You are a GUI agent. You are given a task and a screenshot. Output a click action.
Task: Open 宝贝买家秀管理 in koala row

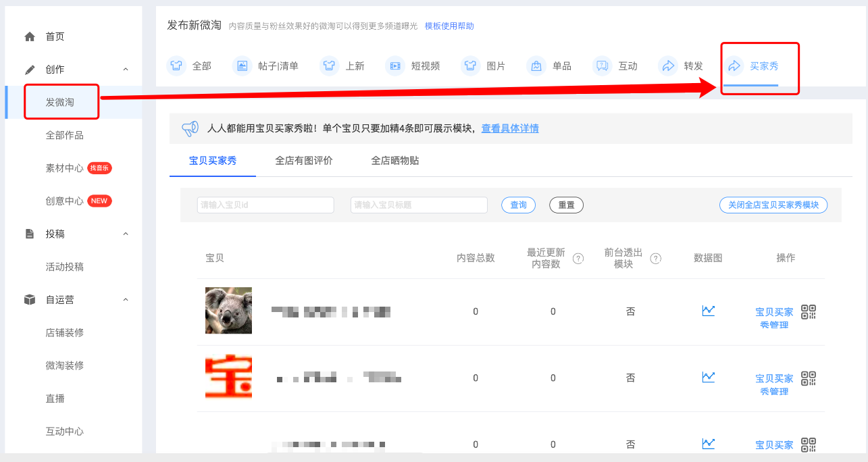(x=774, y=318)
